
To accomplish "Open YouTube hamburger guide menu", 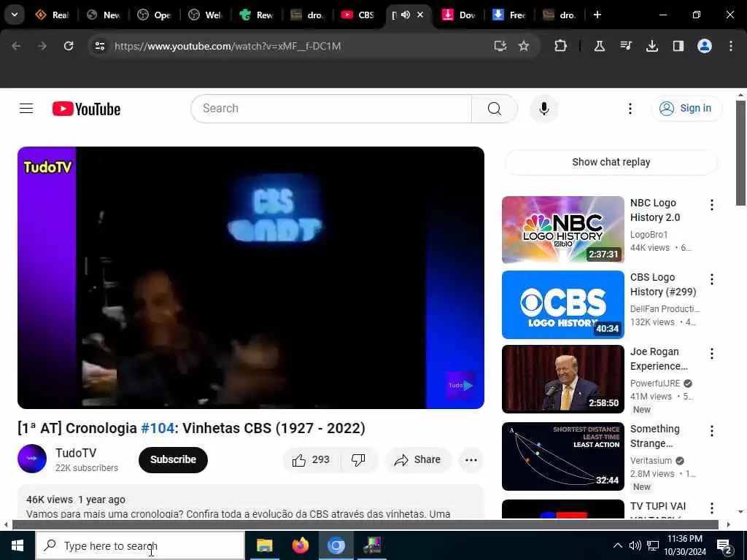I will (26, 109).
